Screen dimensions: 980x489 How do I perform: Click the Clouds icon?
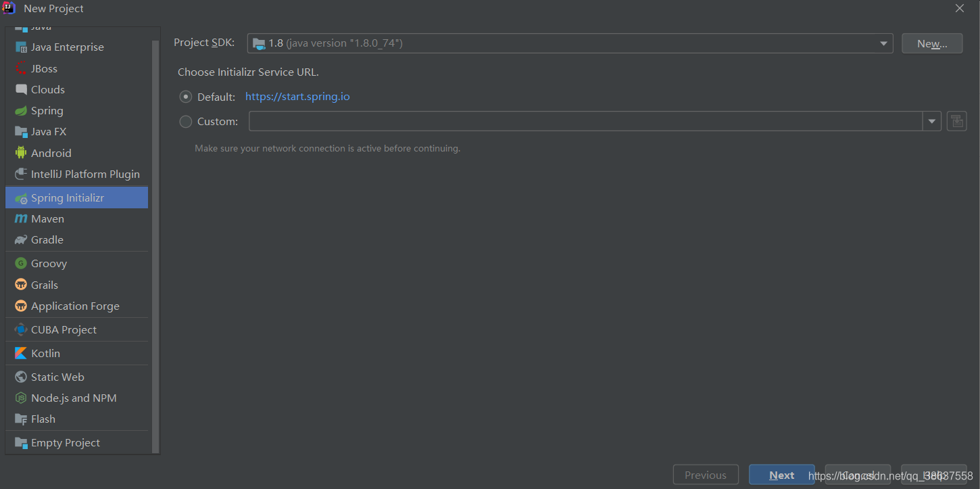pyautogui.click(x=21, y=89)
